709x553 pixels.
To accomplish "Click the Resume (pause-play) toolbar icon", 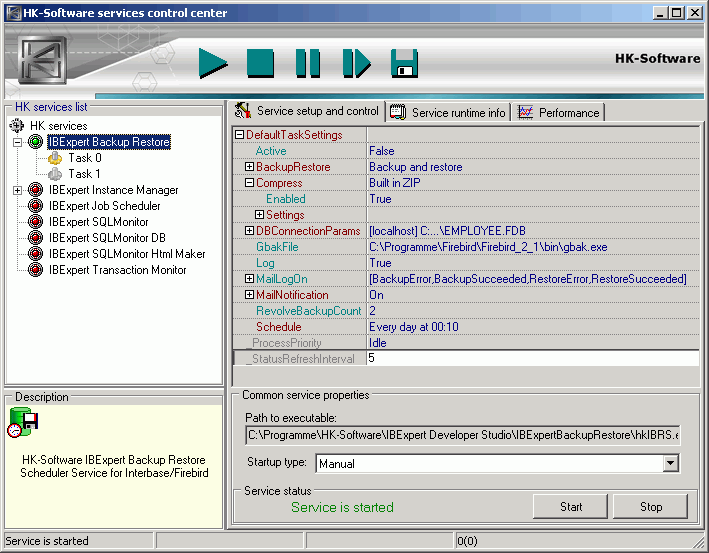I will [356, 63].
